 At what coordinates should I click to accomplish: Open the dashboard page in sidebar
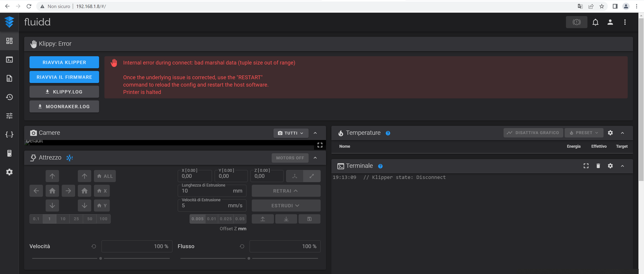[9, 41]
